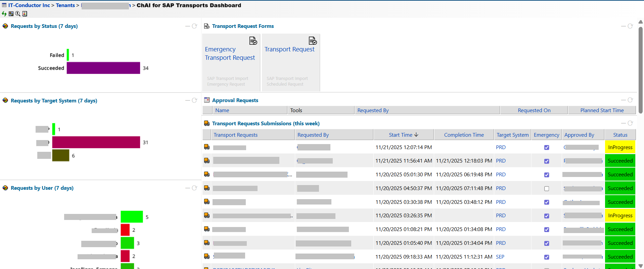Click the magnifier alert search toolbar icon

pyautogui.click(x=18, y=14)
